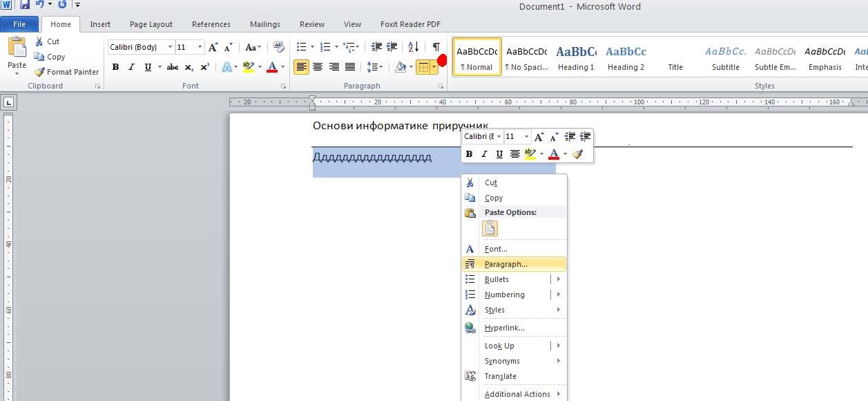
Task: Click the Undo icon in quick access toolbar
Action: [39, 5]
